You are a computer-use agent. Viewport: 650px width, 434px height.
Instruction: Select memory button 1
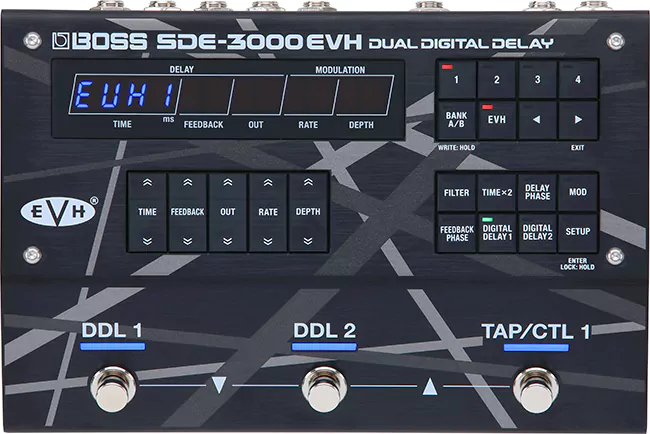(456, 80)
